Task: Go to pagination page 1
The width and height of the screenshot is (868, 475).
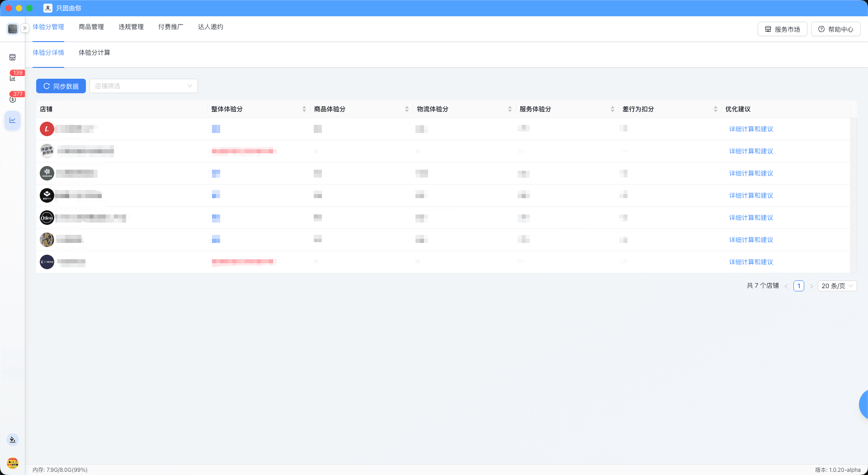Action: [x=799, y=286]
